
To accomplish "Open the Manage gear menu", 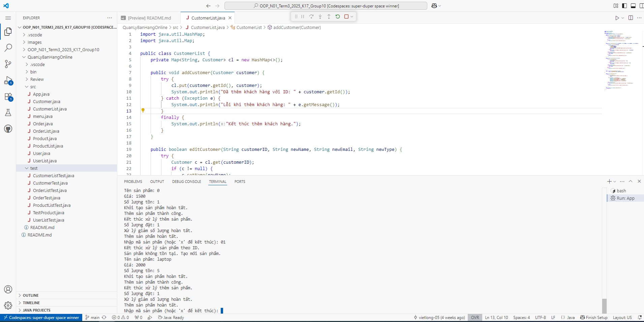I will point(8,305).
